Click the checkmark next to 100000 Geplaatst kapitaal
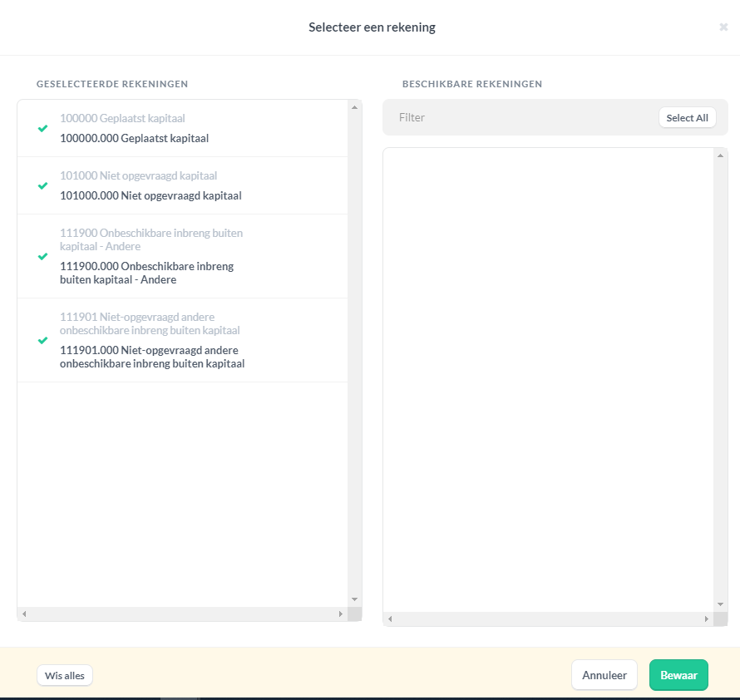The width and height of the screenshot is (740, 700). pyautogui.click(x=42, y=128)
